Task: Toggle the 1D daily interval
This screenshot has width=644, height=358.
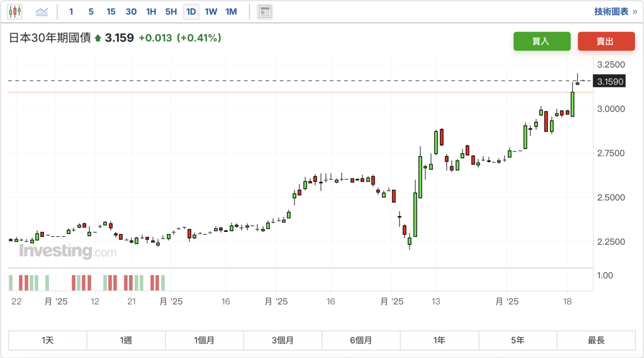Action: tap(191, 11)
